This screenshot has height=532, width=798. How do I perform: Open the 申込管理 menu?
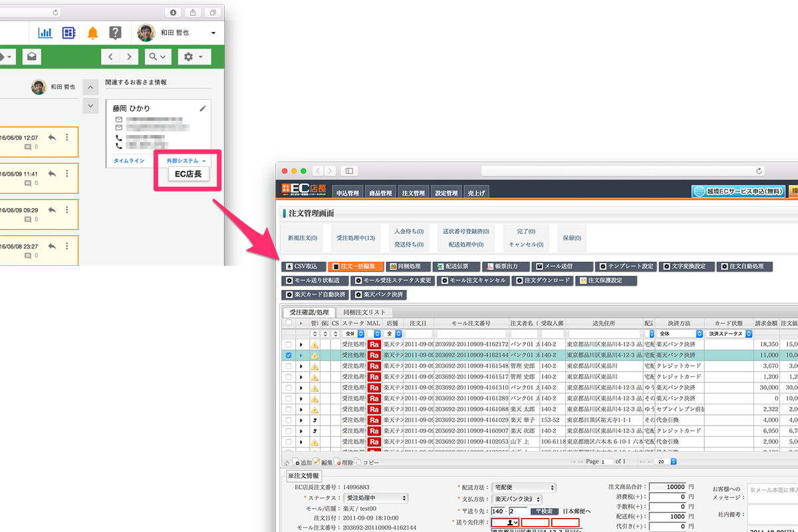tap(347, 193)
